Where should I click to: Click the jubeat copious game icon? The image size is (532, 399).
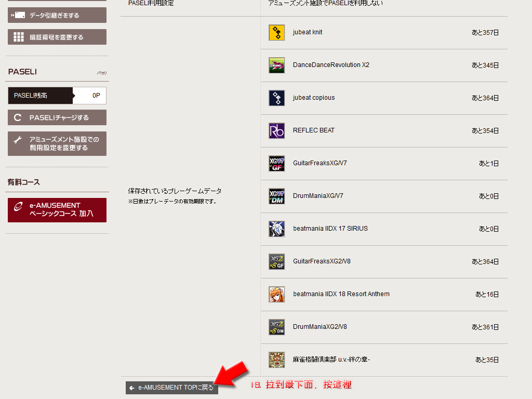(x=276, y=98)
